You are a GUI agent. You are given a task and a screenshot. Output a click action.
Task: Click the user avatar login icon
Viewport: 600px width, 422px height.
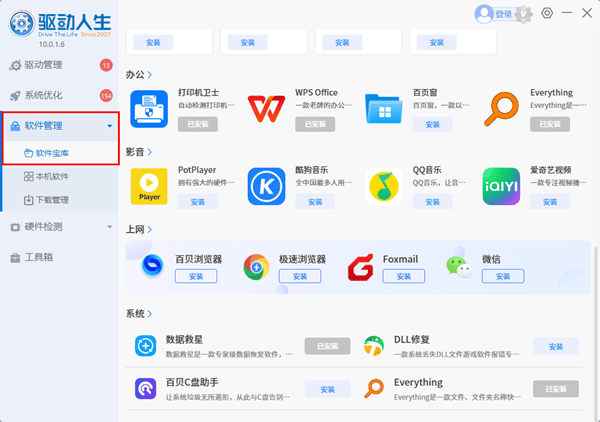[x=484, y=14]
